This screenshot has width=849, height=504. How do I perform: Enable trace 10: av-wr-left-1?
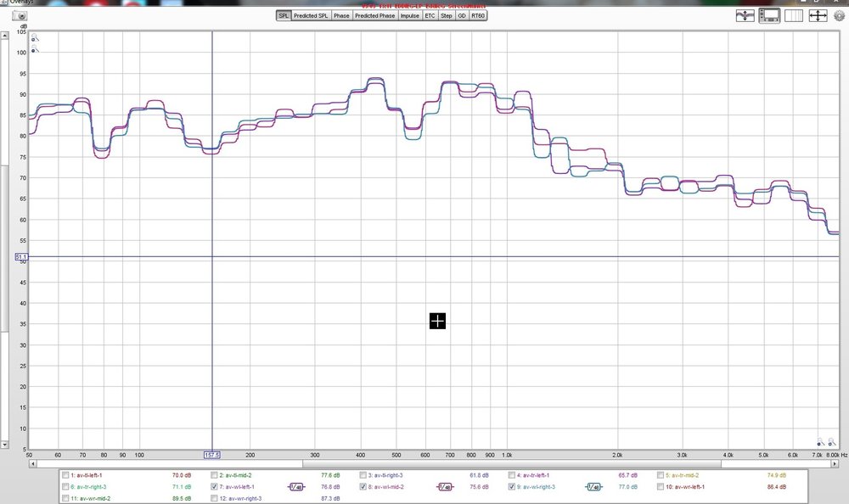661,487
